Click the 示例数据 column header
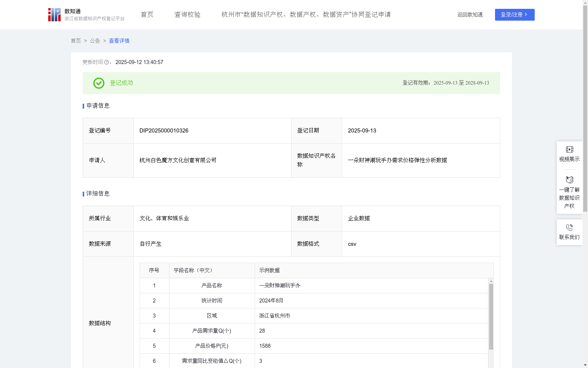Image resolution: width=588 pixels, height=368 pixels. [x=374, y=270]
